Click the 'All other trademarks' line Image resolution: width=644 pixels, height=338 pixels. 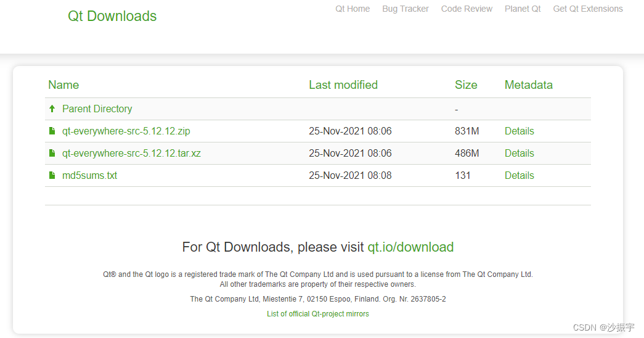[318, 284]
